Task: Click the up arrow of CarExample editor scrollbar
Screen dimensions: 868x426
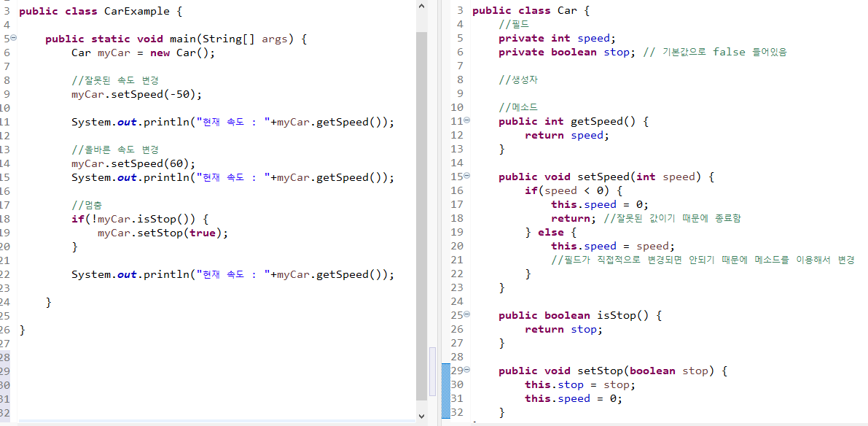Action: point(421,6)
